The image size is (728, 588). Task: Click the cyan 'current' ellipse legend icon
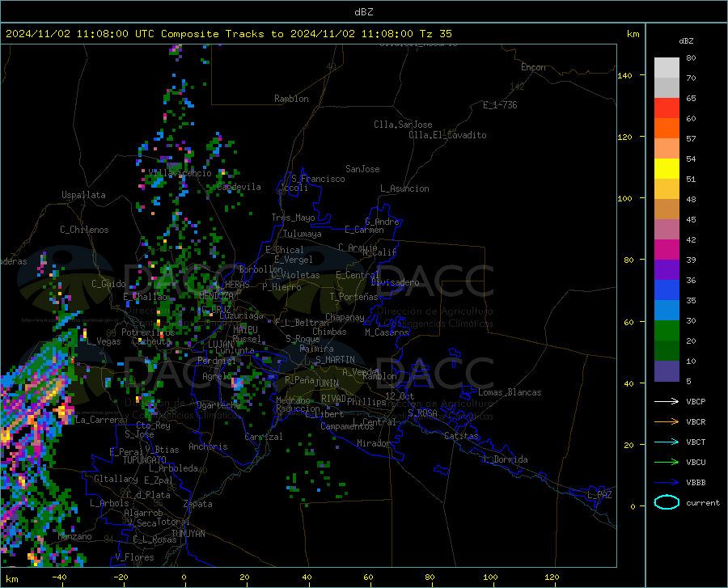click(667, 502)
